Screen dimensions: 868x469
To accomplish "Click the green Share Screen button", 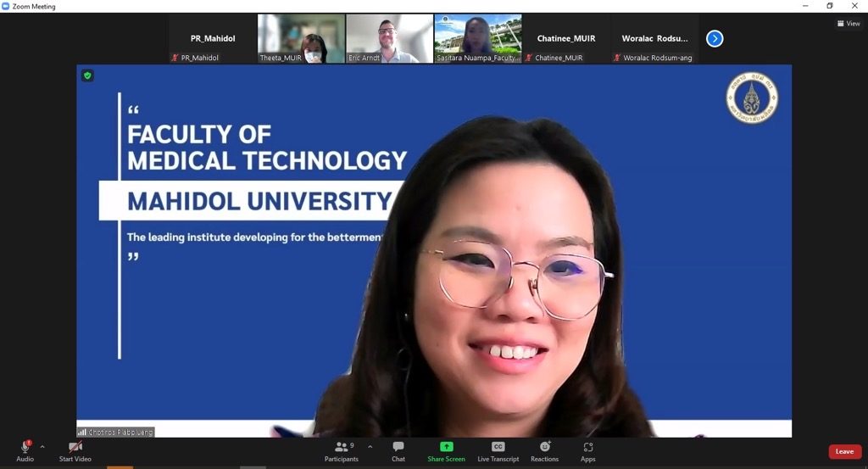I will click(446, 451).
